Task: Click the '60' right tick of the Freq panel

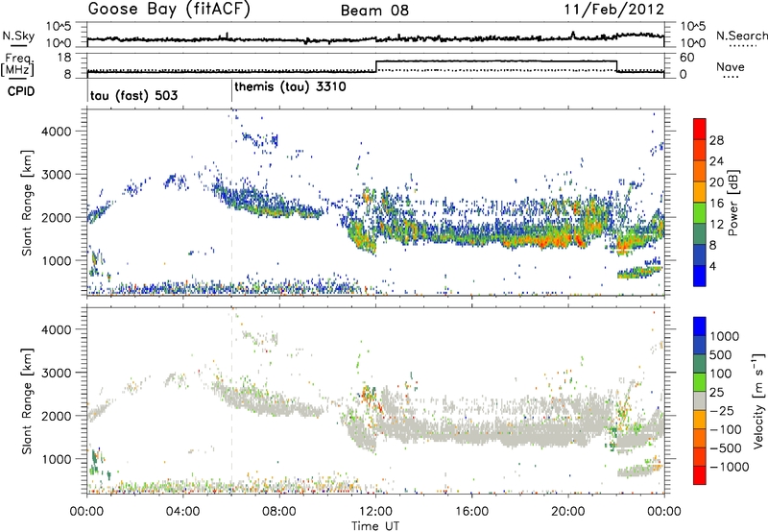Action: click(x=686, y=58)
